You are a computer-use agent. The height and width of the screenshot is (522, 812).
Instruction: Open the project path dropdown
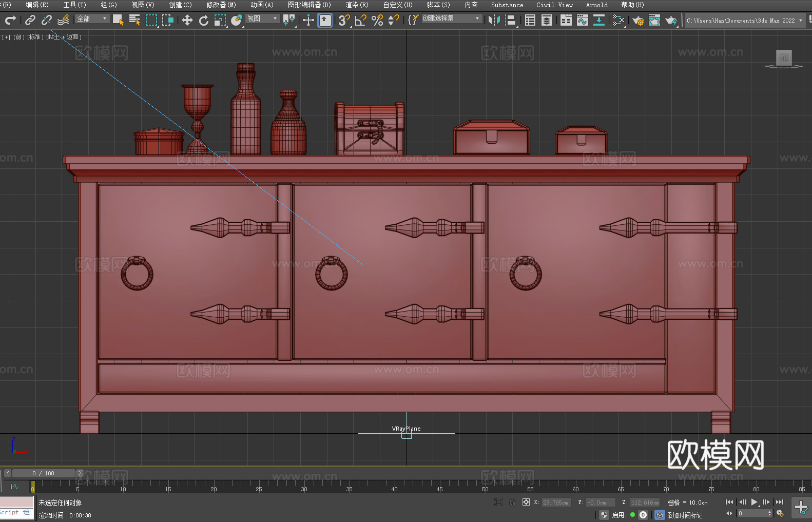(744, 21)
